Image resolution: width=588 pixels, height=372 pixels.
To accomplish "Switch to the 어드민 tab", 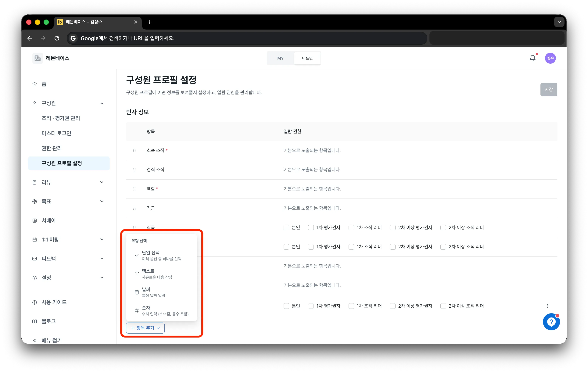I will (x=307, y=58).
